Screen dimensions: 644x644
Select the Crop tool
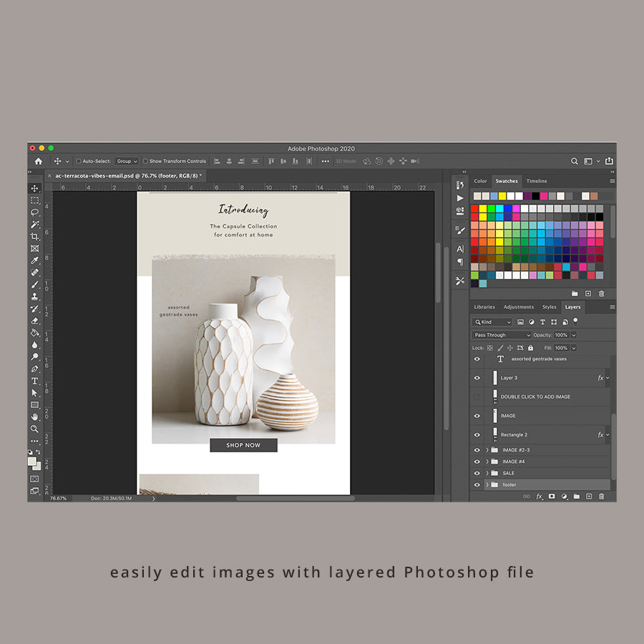[34, 236]
